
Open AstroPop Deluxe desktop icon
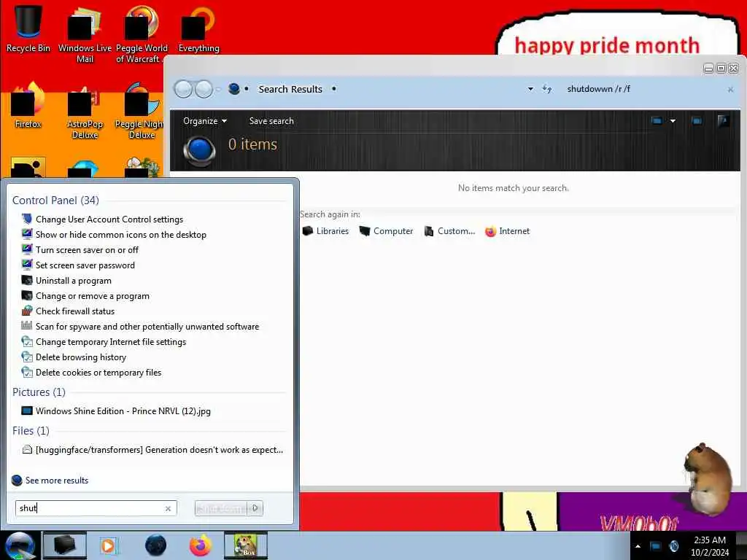tap(85, 111)
